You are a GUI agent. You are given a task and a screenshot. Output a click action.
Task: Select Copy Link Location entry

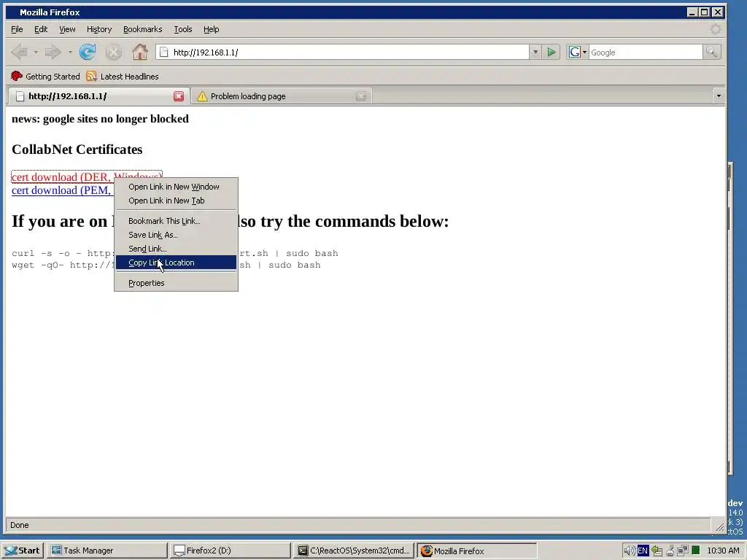[x=177, y=262]
